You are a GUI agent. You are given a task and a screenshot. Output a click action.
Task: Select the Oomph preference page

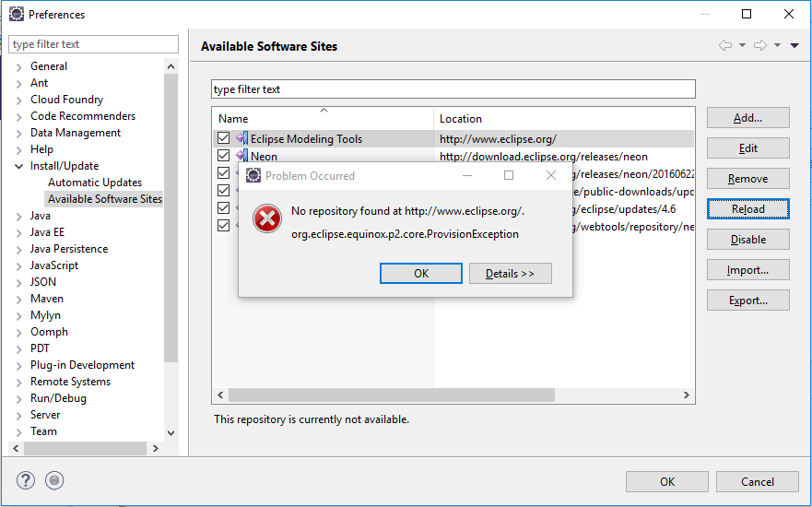click(x=49, y=332)
